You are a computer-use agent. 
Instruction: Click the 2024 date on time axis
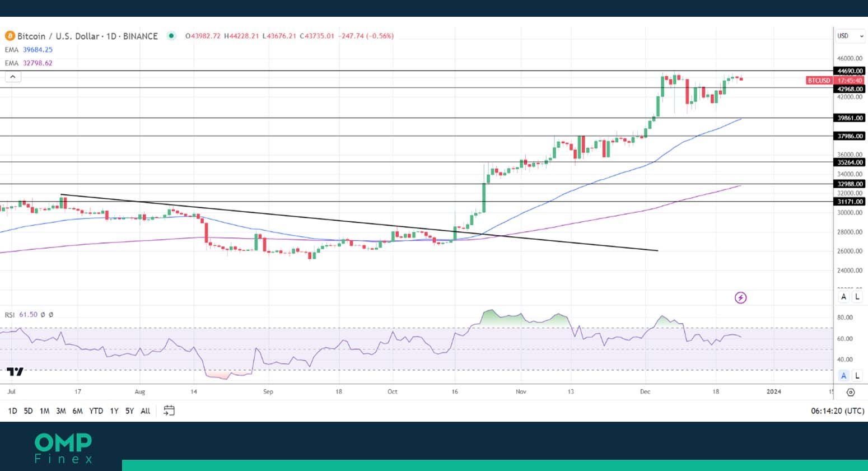coord(773,391)
